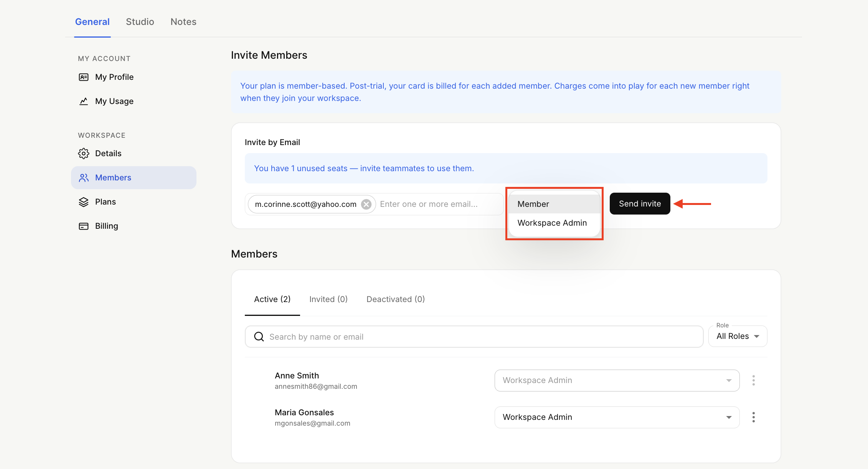Viewport: 868px width, 469px height.
Task: Click the Send invite button
Action: (x=640, y=204)
